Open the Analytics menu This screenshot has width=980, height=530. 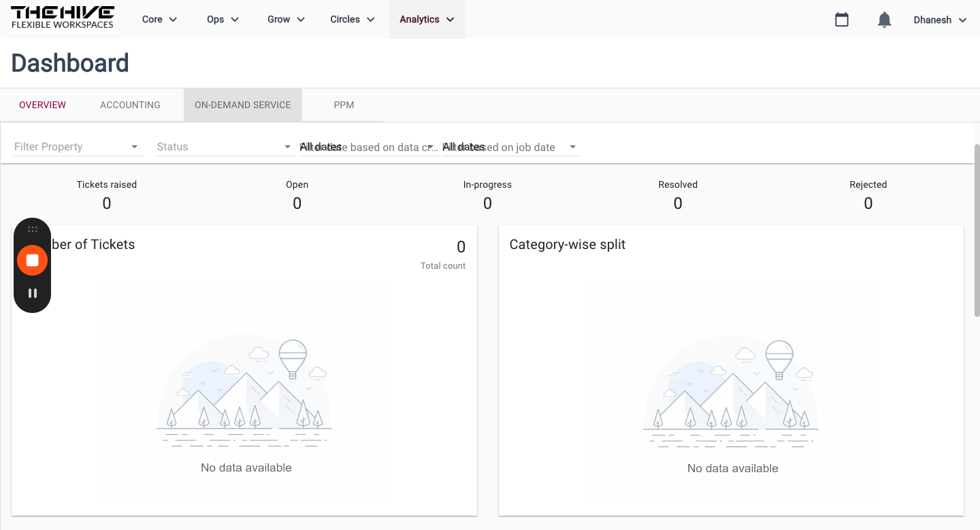pyautogui.click(x=427, y=19)
